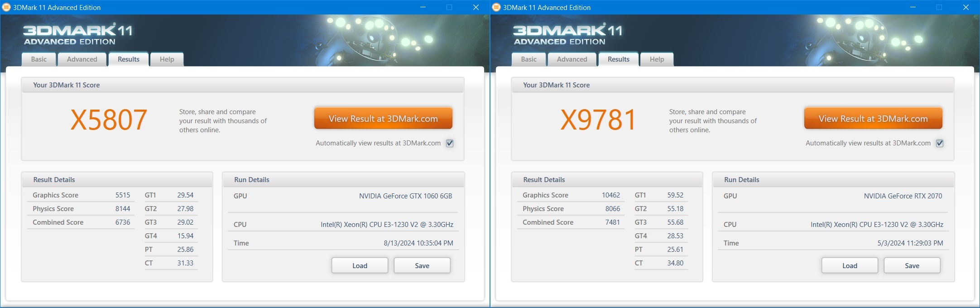Click GT2 value 55.18
The width and height of the screenshot is (980, 308).
[675, 209]
